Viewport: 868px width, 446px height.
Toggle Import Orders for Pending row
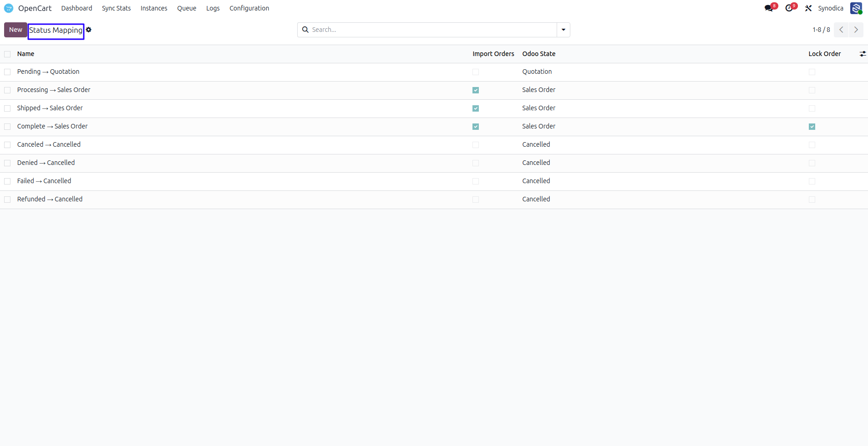point(476,72)
